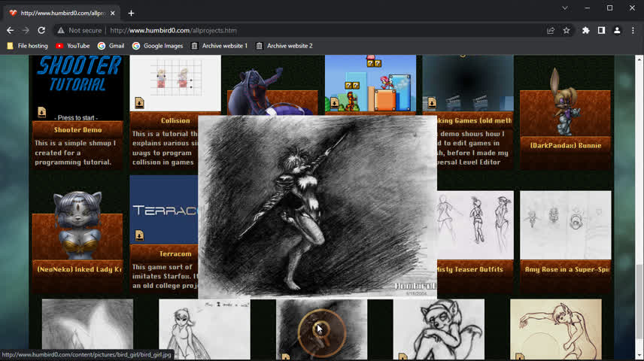Reload the page with the refresh icon
This screenshot has width=644, height=361.
point(41,30)
